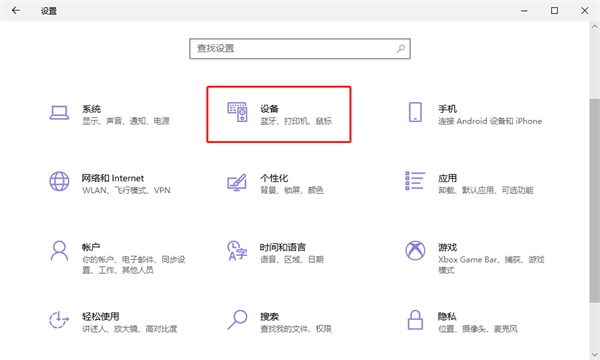Open the 帐户 category title
600x360 pixels.
[x=91, y=248]
